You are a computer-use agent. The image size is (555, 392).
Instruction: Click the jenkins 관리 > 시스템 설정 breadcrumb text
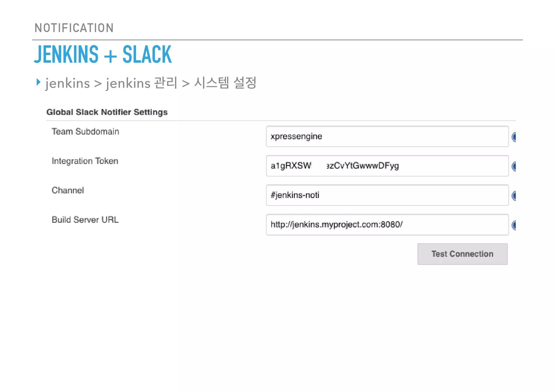click(181, 83)
